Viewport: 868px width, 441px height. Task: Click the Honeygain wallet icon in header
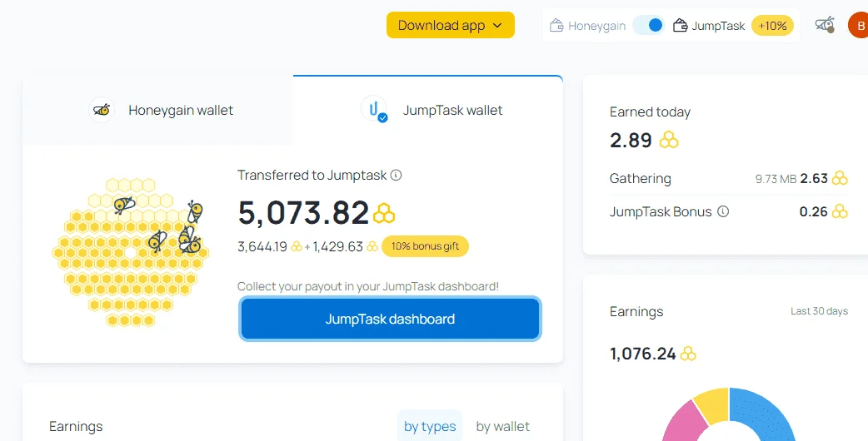556,26
